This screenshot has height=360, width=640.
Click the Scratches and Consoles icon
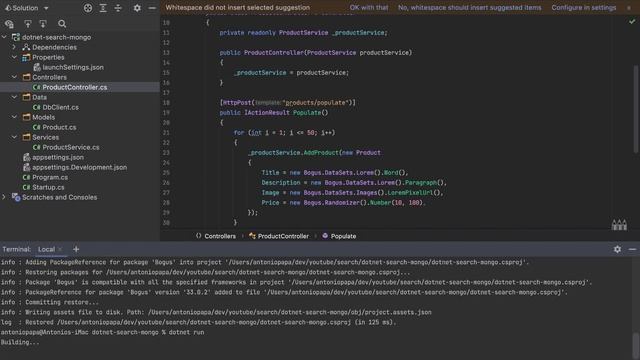(x=16, y=197)
